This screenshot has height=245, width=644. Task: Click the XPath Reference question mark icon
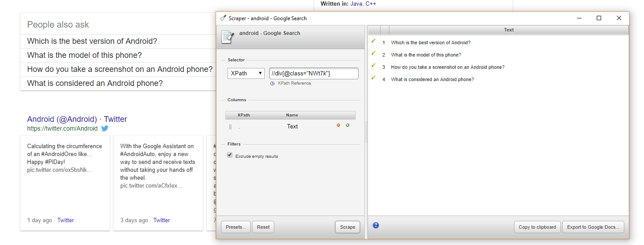pyautogui.click(x=273, y=83)
